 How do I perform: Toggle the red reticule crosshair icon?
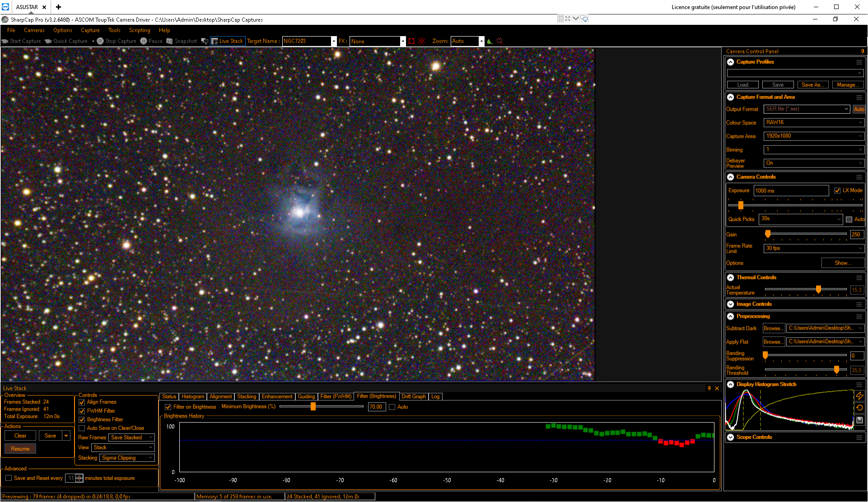tap(421, 41)
